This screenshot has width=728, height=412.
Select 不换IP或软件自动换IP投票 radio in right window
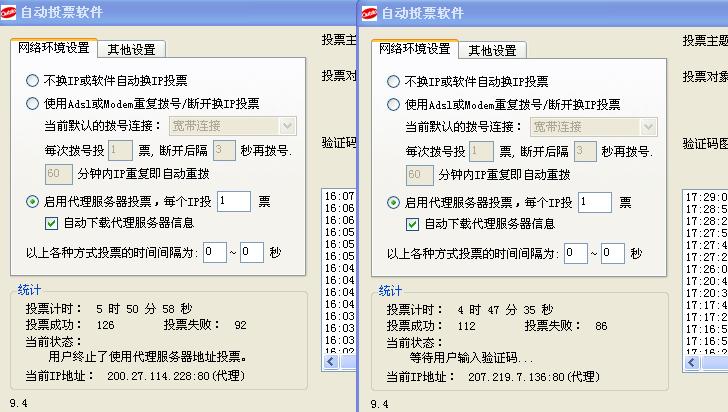pos(393,82)
